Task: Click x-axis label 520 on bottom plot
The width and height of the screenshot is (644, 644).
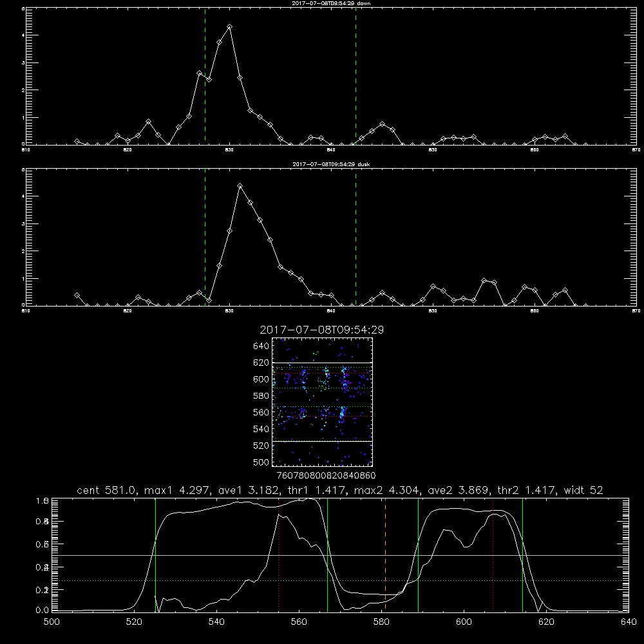Action: pyautogui.click(x=134, y=622)
